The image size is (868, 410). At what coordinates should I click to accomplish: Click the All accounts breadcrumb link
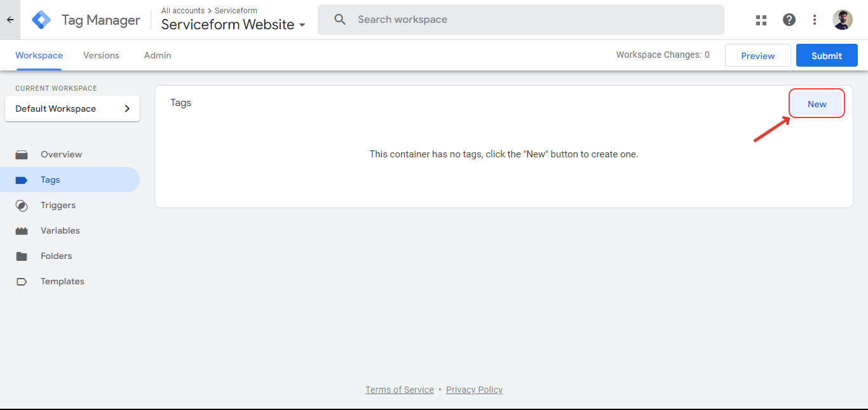pos(183,11)
